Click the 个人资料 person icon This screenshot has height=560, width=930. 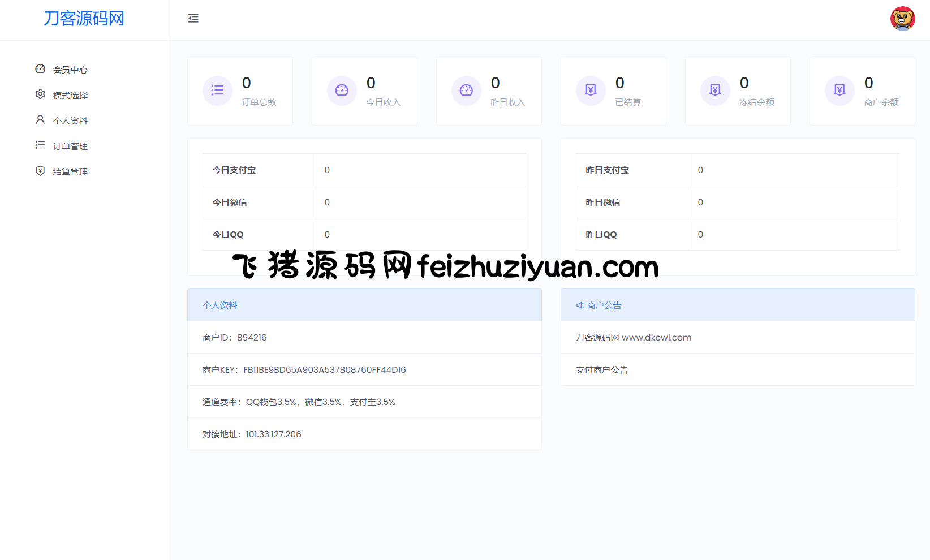(x=40, y=120)
